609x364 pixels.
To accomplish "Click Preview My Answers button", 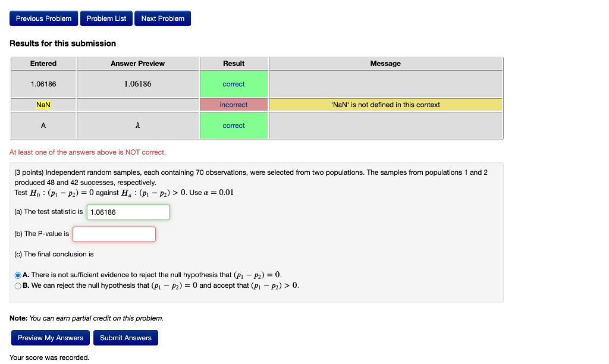I will click(x=51, y=338).
